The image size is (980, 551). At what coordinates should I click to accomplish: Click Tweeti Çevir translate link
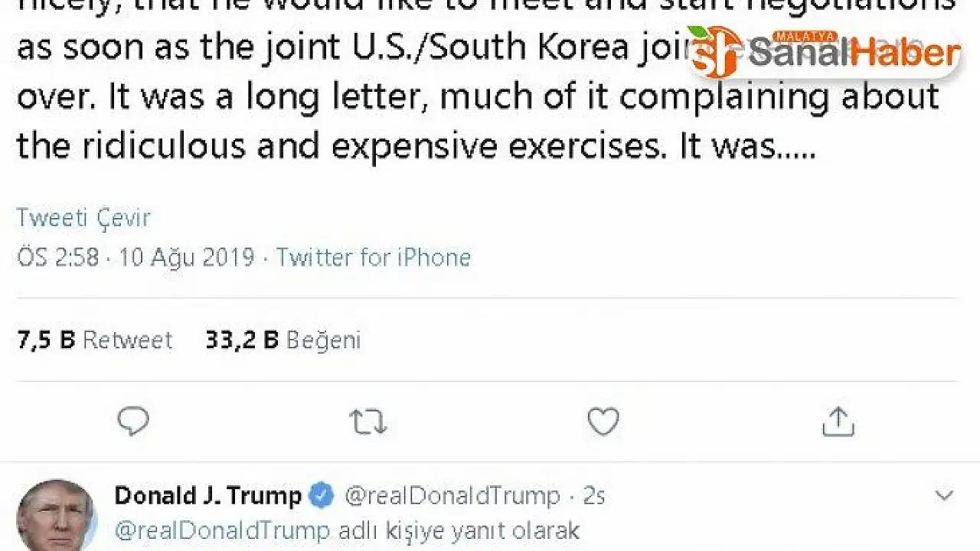[x=83, y=218]
